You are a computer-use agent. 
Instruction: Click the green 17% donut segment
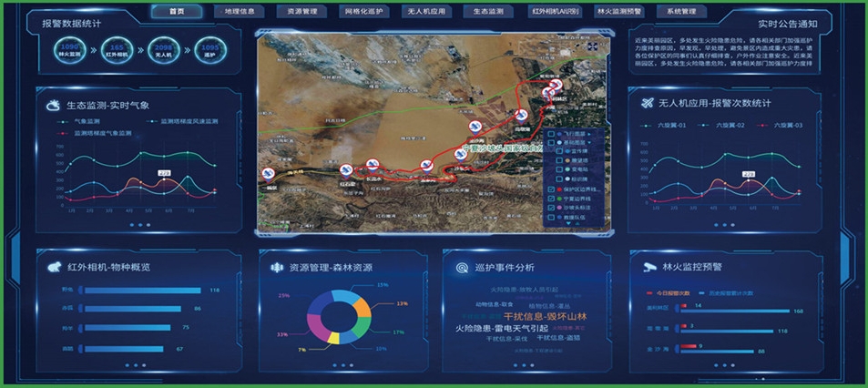coord(361,327)
